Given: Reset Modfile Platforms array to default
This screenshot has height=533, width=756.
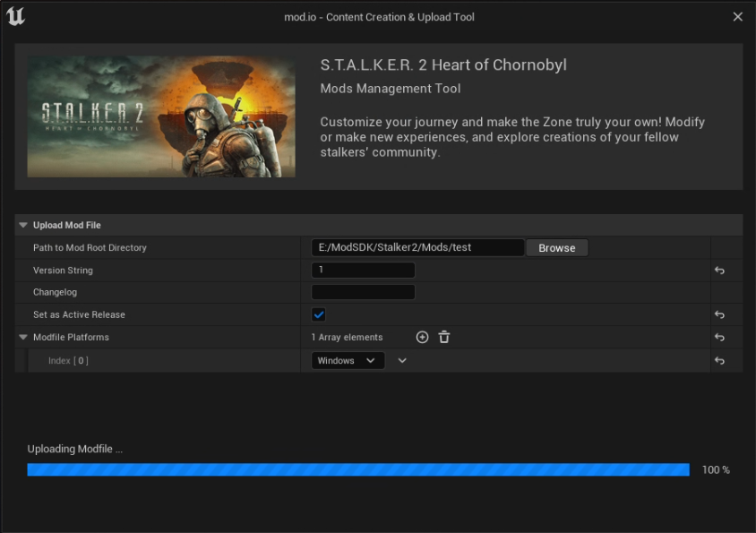Looking at the screenshot, I should click(718, 338).
